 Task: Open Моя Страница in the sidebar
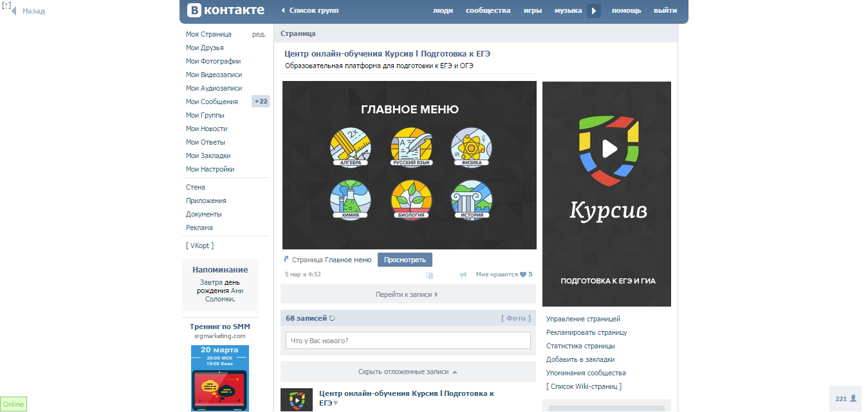tap(208, 34)
